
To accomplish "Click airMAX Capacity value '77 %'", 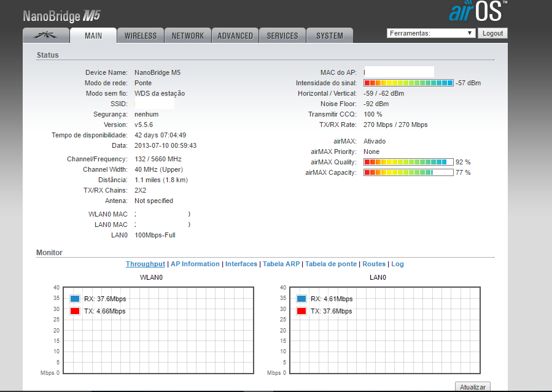I will pyautogui.click(x=463, y=172).
